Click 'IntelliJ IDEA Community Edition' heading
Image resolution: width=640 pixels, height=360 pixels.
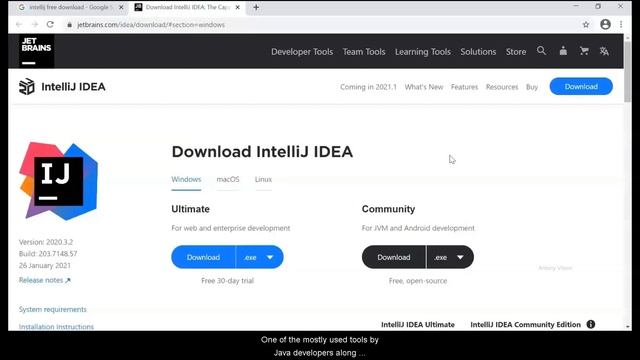[525, 324]
